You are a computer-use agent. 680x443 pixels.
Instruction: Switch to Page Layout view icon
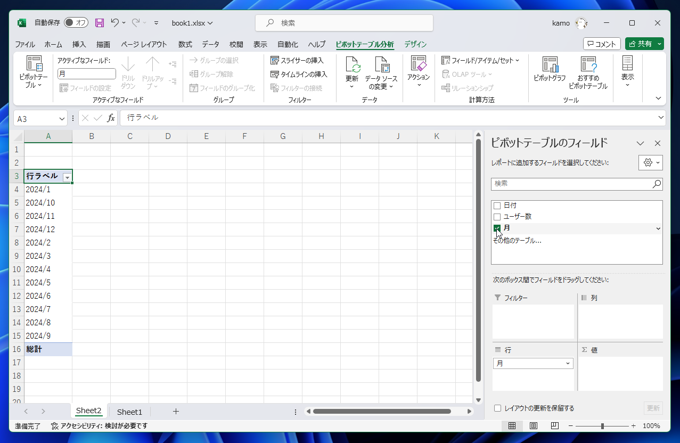(533, 426)
